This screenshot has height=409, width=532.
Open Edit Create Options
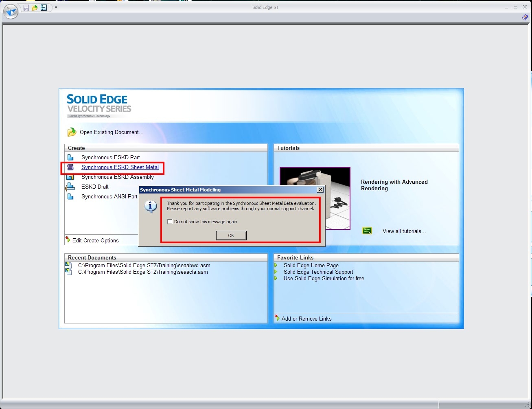[x=96, y=240]
